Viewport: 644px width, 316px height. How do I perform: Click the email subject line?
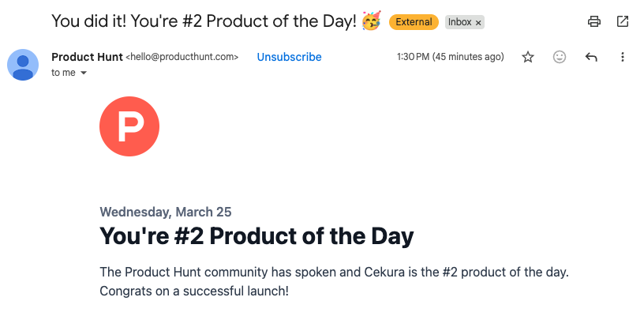tap(204, 21)
